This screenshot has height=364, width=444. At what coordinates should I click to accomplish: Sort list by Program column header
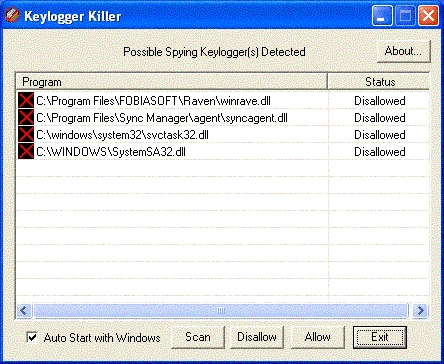coord(171,82)
